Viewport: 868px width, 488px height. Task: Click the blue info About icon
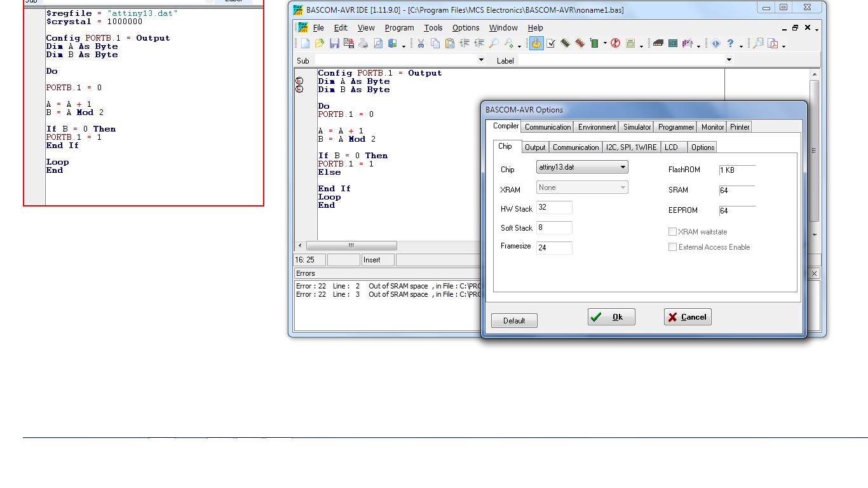[x=715, y=43]
